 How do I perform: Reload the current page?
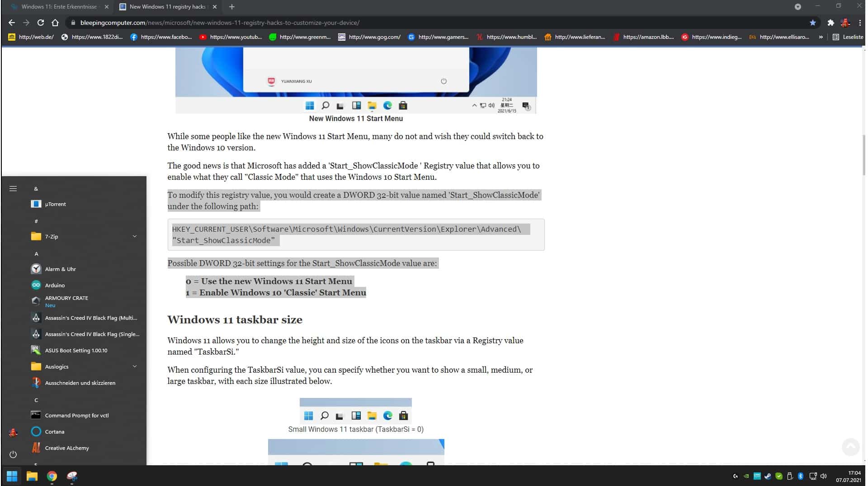tap(41, 23)
